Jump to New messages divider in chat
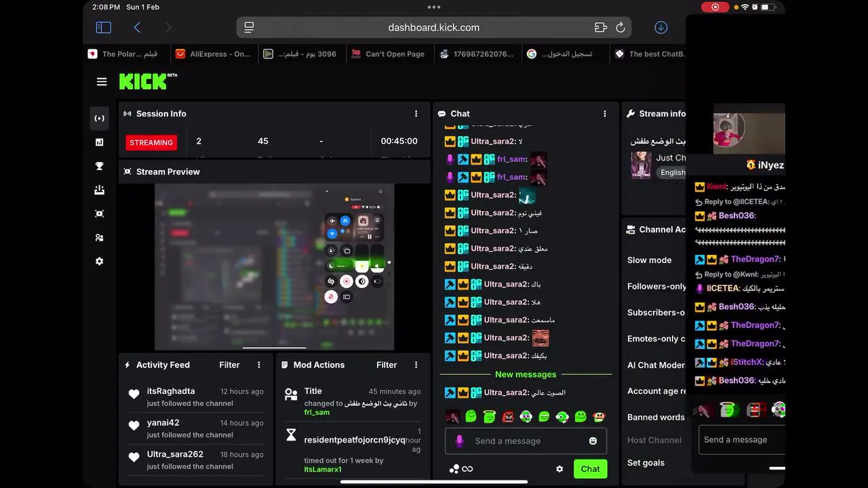 click(x=526, y=374)
